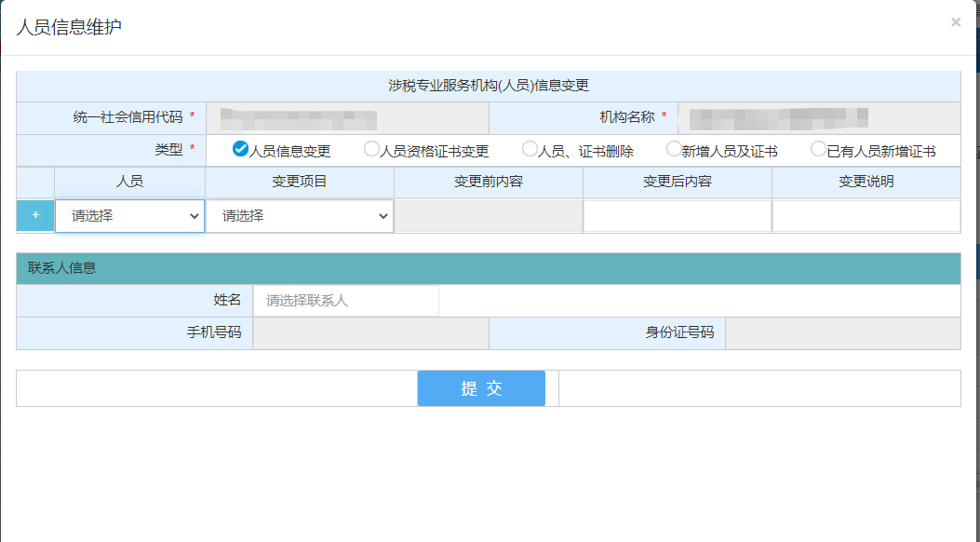Click the blue plus add-row button
This screenshot has height=542, width=980.
[35, 215]
